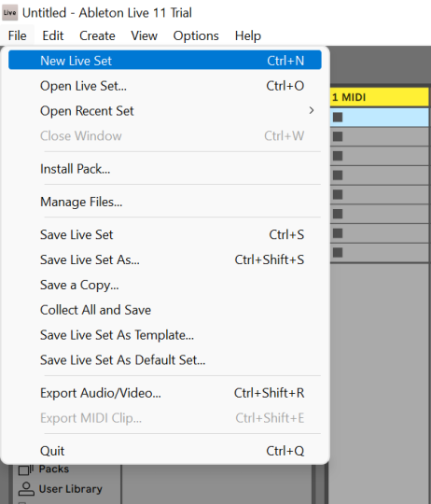Expand the Open Recent Set submenu arrow
The image size is (431, 504).
tap(311, 110)
